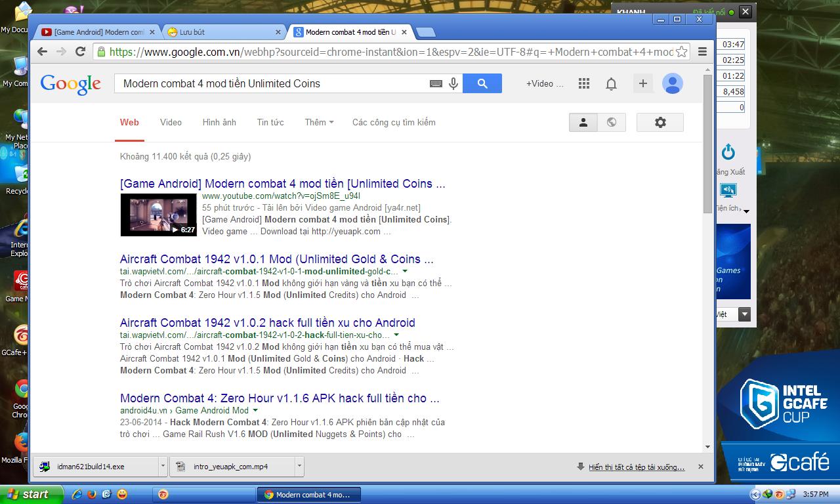The width and height of the screenshot is (840, 504).
Task: Click the voice search microphone icon
Action: [x=453, y=83]
